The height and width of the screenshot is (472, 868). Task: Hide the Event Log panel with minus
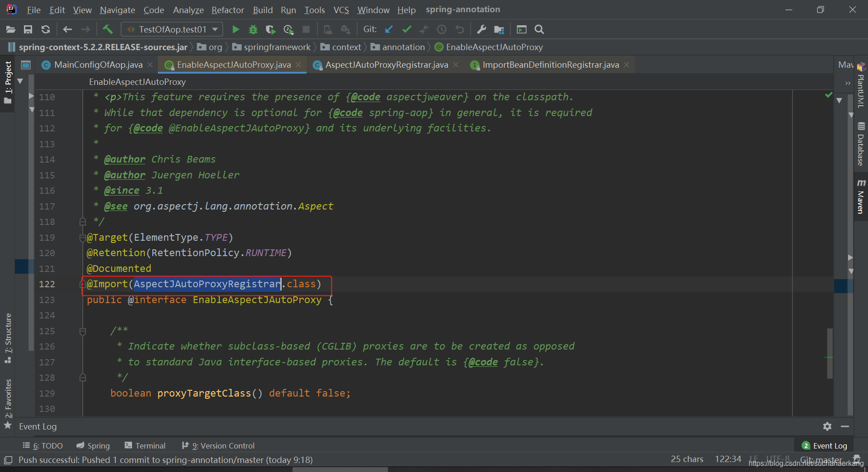(x=845, y=426)
